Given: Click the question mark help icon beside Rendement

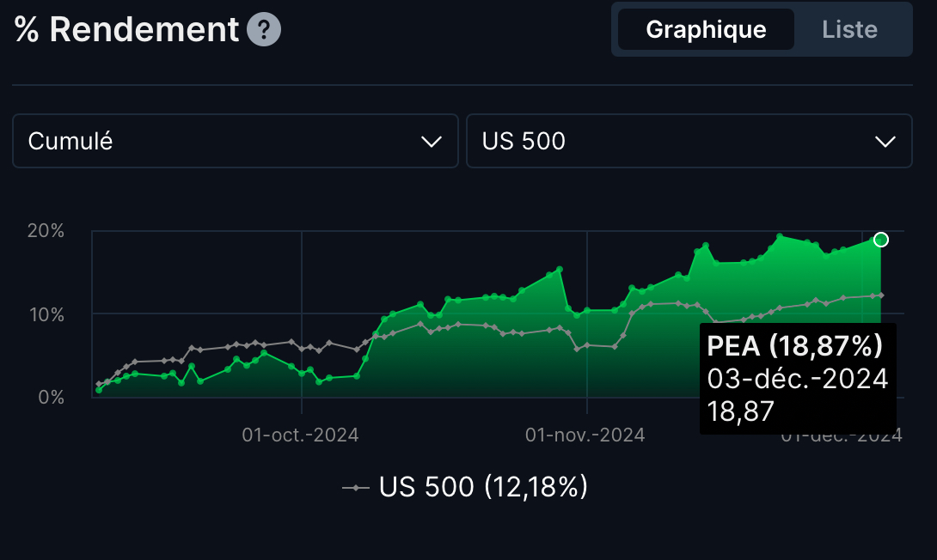Looking at the screenshot, I should 264,29.
